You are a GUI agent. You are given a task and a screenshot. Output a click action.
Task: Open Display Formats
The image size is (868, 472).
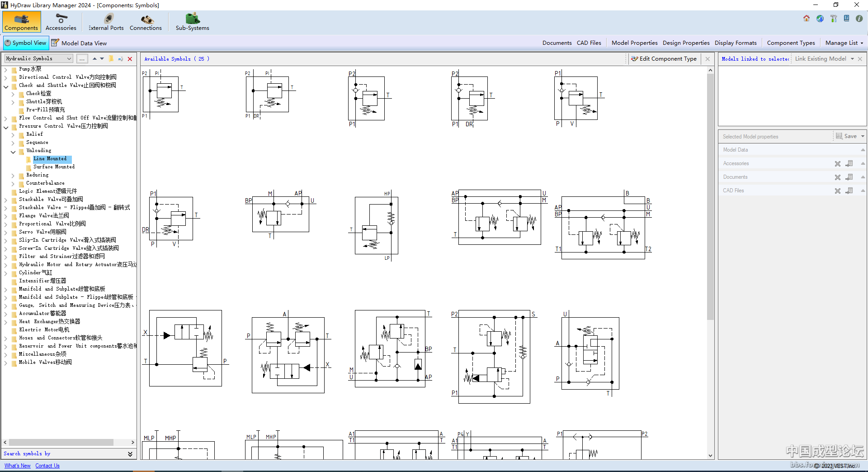click(x=736, y=43)
